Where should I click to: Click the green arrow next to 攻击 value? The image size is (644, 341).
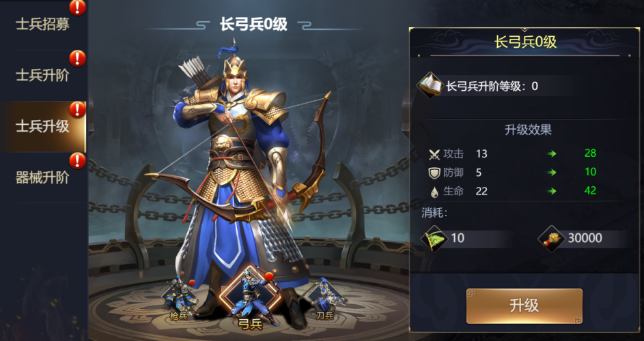click(x=552, y=154)
